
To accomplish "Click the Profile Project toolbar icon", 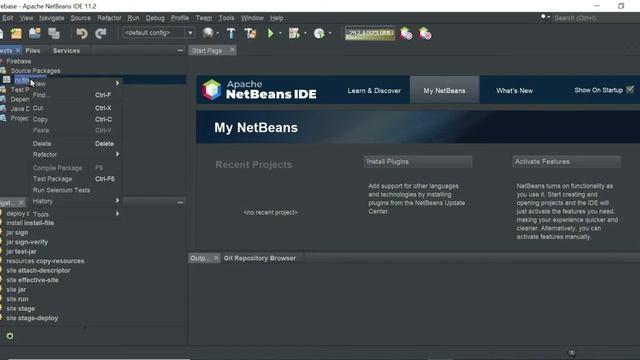I will coord(319,33).
